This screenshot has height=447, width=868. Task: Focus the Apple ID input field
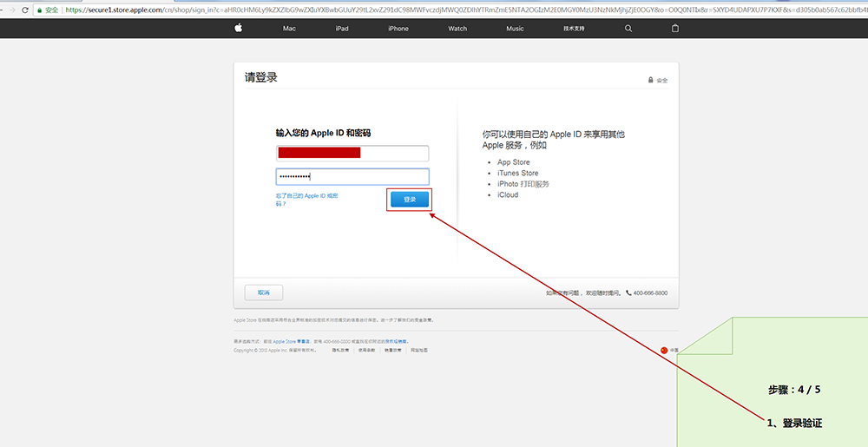pyautogui.click(x=352, y=153)
